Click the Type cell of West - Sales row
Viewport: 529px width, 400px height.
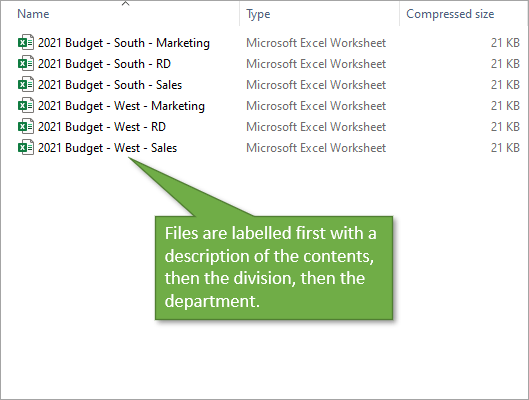coord(316,148)
